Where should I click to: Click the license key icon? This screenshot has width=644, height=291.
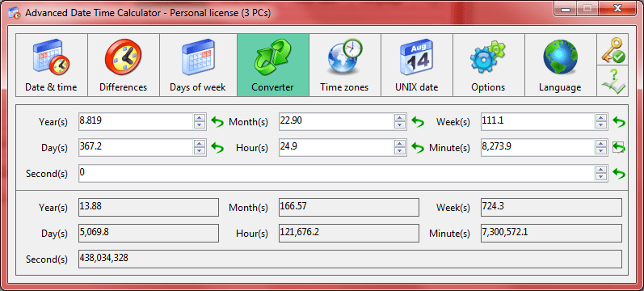click(612, 49)
